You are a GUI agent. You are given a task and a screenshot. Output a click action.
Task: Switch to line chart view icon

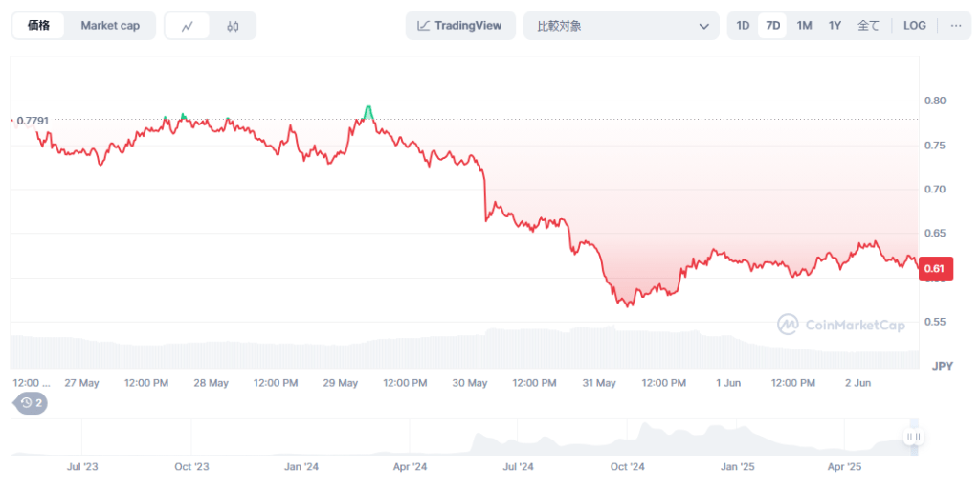(x=188, y=26)
